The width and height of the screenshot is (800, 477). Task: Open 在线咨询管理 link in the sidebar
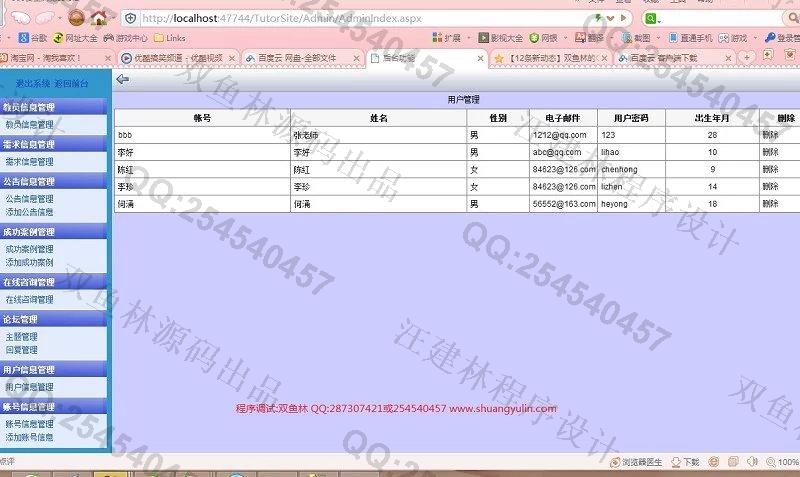[x=29, y=299]
